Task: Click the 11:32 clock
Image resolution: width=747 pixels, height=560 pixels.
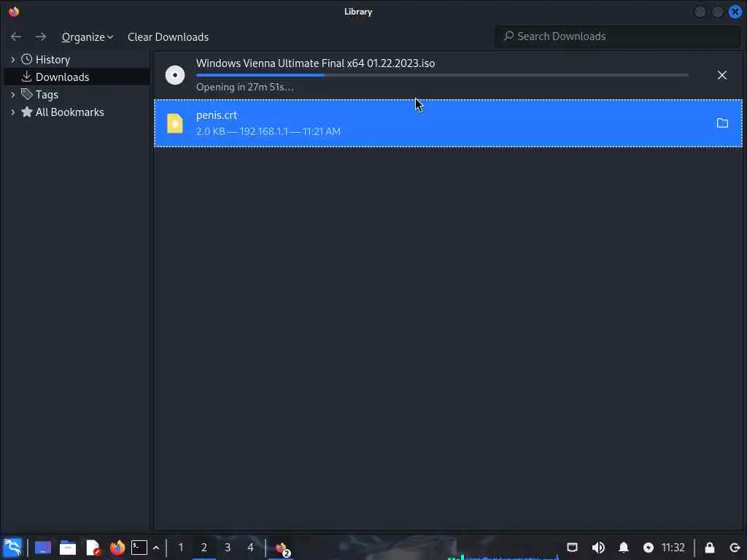Action: click(x=673, y=548)
